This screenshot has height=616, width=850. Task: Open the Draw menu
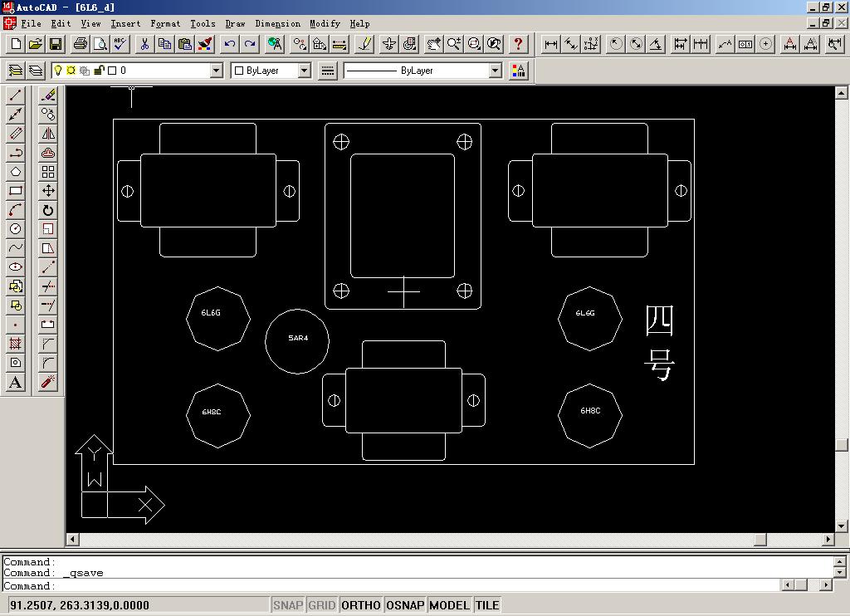tap(235, 24)
